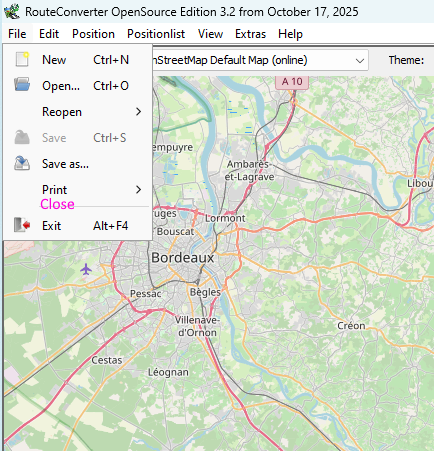Click the Open folder icon in File menu
This screenshot has width=434, height=451.
click(22, 85)
